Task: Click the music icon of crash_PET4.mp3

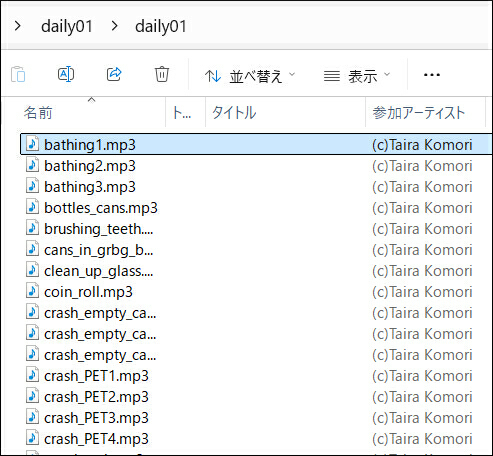Action: tap(32, 439)
